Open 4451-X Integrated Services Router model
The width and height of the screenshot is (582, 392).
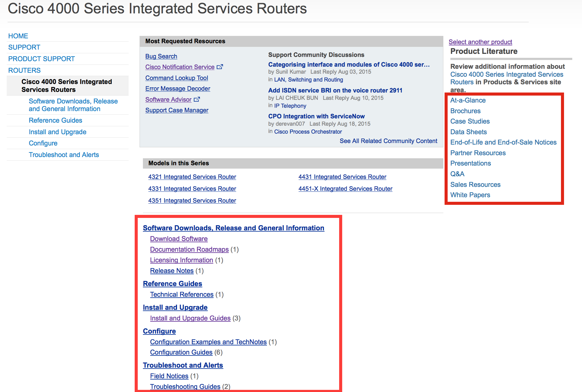point(345,189)
